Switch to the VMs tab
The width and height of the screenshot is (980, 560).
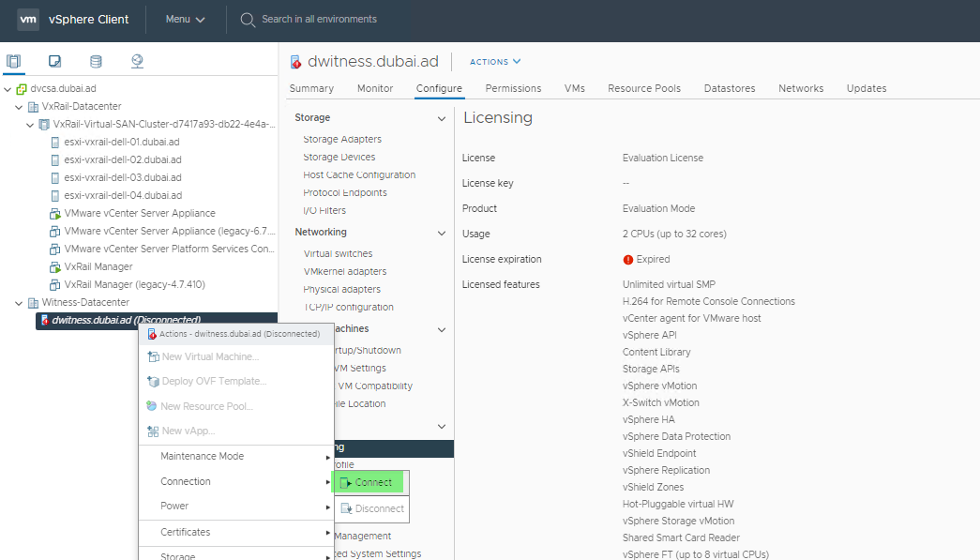574,89
